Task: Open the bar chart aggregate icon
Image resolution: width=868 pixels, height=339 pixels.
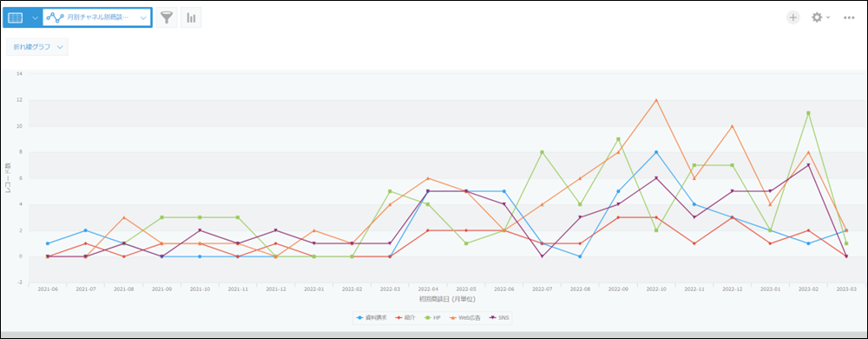Action: pyautogui.click(x=191, y=17)
